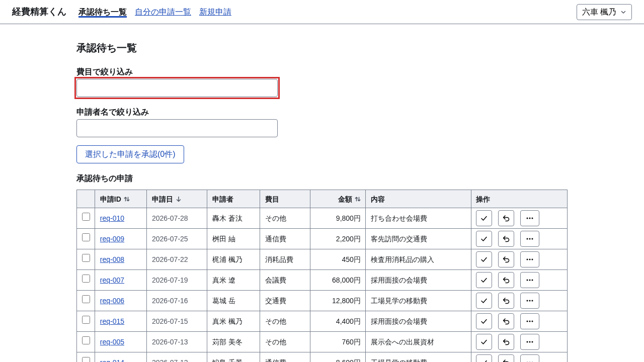The height and width of the screenshot is (362, 644).
Task: Click the 申請者名で絞り込み input field
Action: (x=177, y=128)
